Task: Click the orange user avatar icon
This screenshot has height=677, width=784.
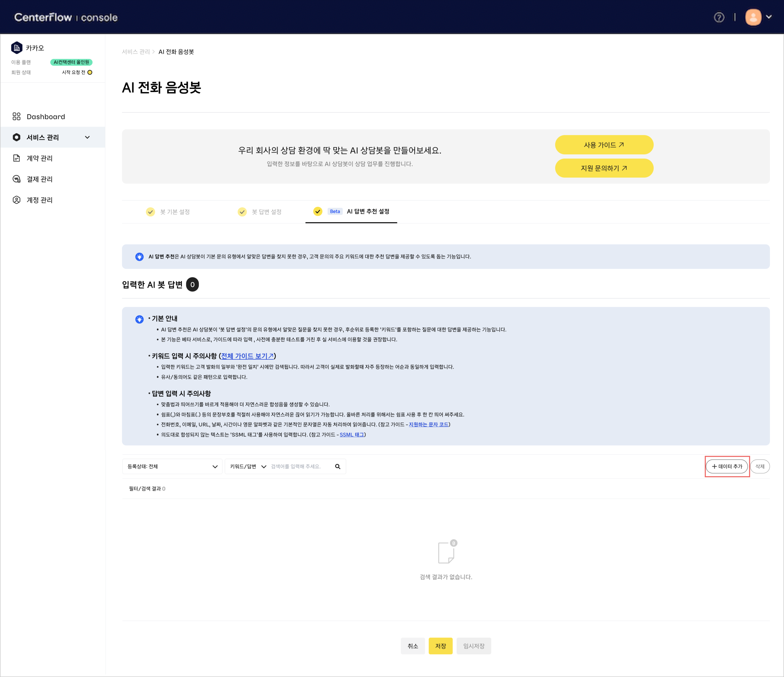Action: (x=753, y=17)
